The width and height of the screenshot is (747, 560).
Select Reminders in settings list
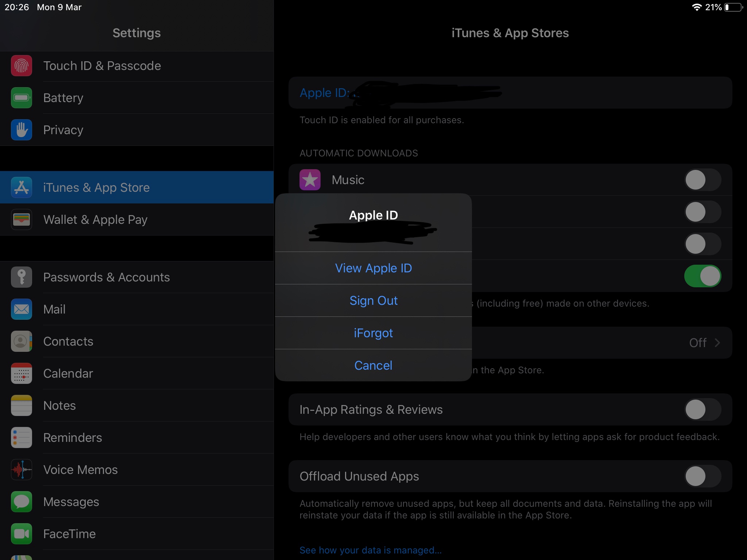coord(73,437)
